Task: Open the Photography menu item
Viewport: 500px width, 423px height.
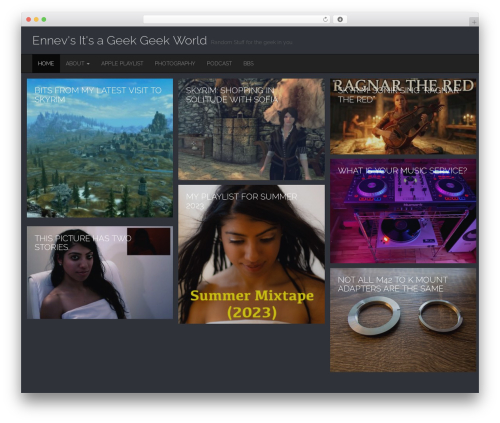Action: pyautogui.click(x=175, y=63)
